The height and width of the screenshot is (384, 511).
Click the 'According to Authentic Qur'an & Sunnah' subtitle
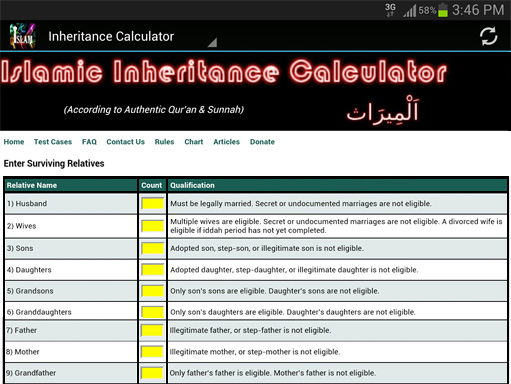point(154,110)
